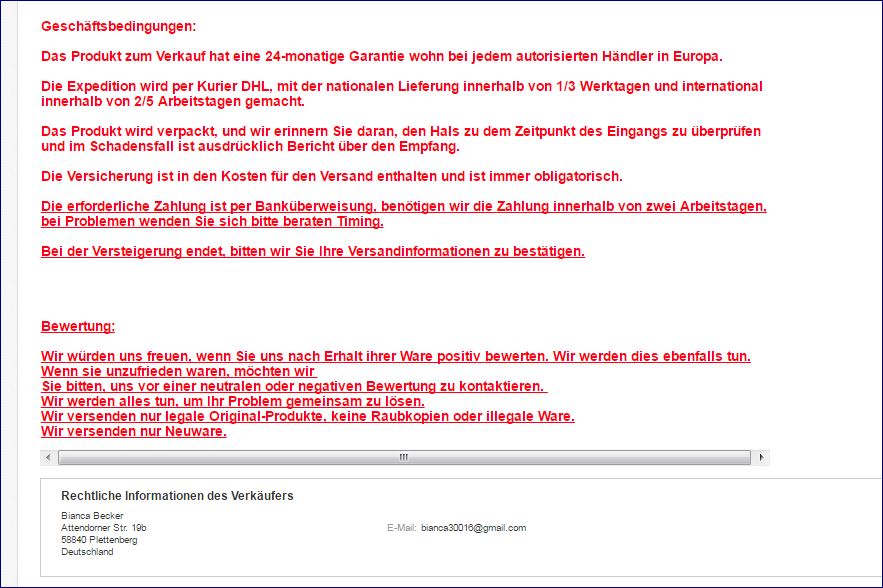Click the address 'Attendorner Str. 19b'
The height and width of the screenshot is (588, 883).
(104, 528)
